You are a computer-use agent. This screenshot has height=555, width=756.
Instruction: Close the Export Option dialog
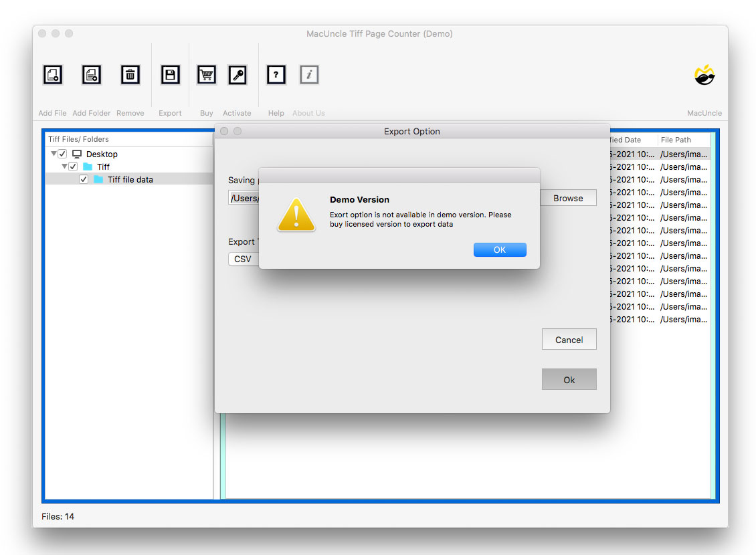tap(224, 131)
